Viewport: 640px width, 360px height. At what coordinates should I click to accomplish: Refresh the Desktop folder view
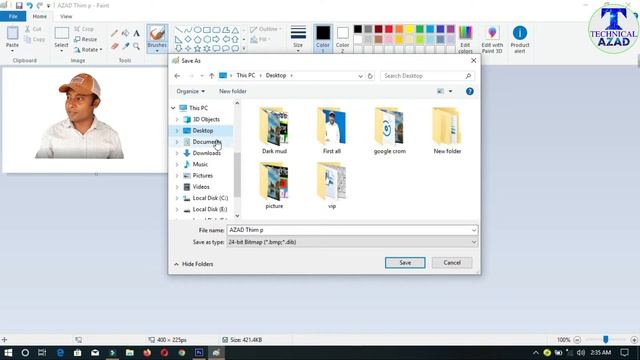pos(370,76)
